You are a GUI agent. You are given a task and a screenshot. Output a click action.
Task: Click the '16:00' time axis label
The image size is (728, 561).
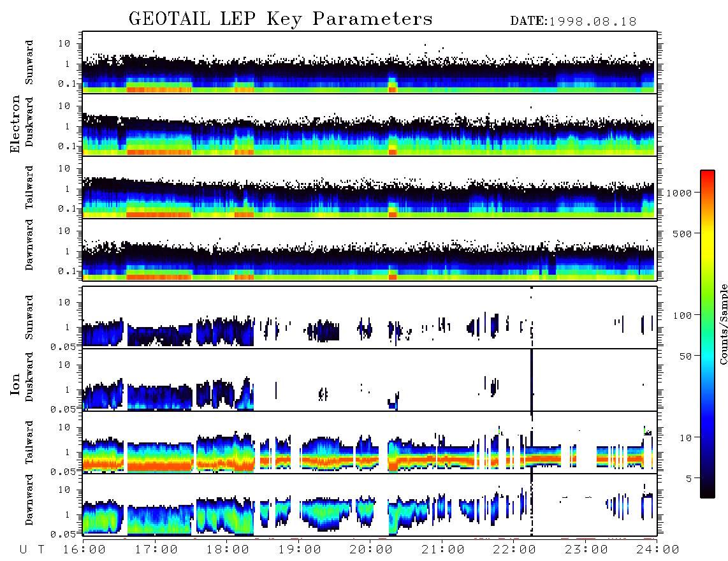84,550
